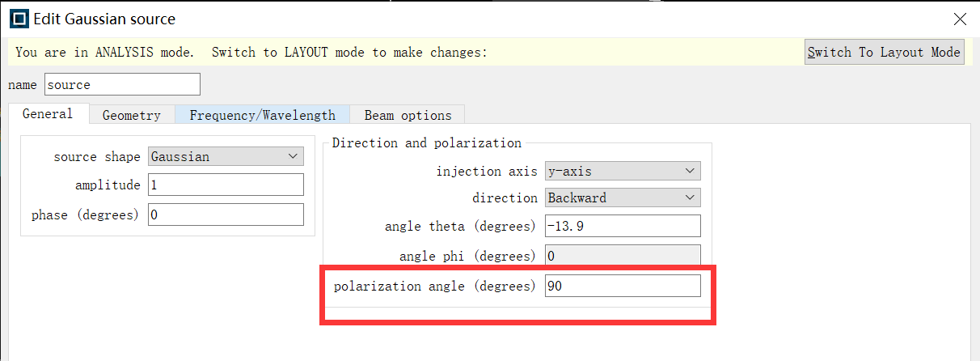Click the 'name' label text
This screenshot has height=361, width=980.
[23, 85]
